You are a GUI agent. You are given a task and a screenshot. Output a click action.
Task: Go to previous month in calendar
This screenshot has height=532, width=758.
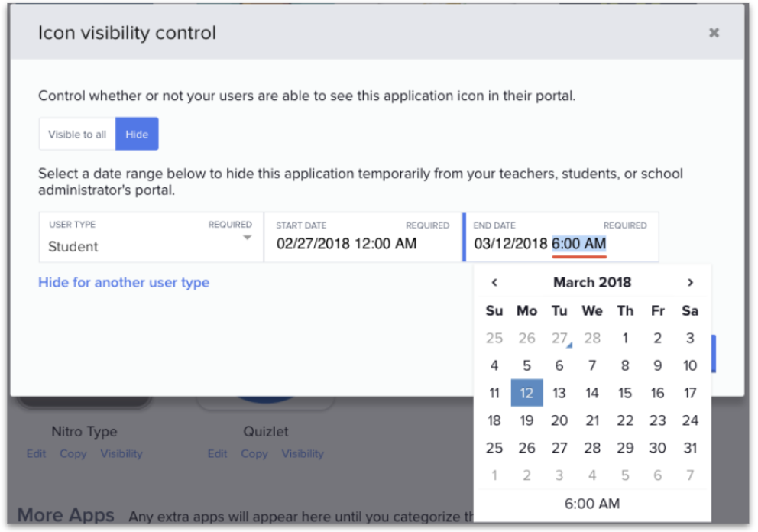(494, 283)
